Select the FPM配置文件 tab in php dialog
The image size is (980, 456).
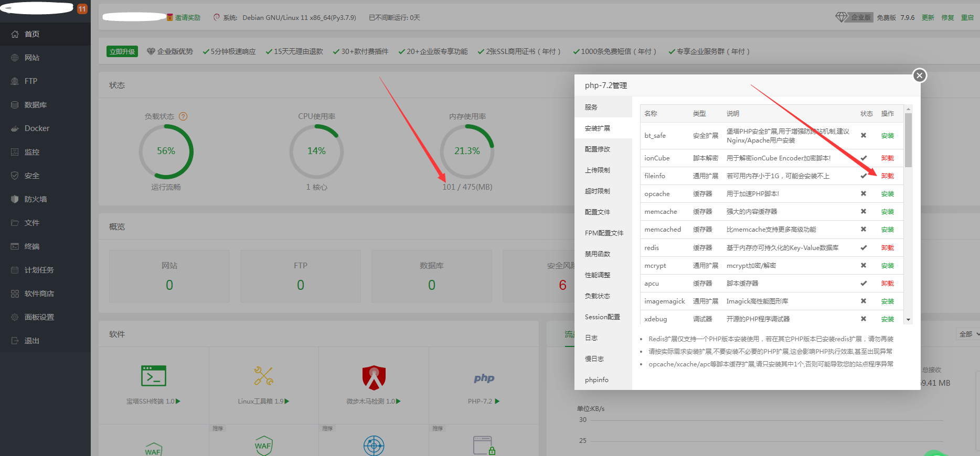click(603, 233)
